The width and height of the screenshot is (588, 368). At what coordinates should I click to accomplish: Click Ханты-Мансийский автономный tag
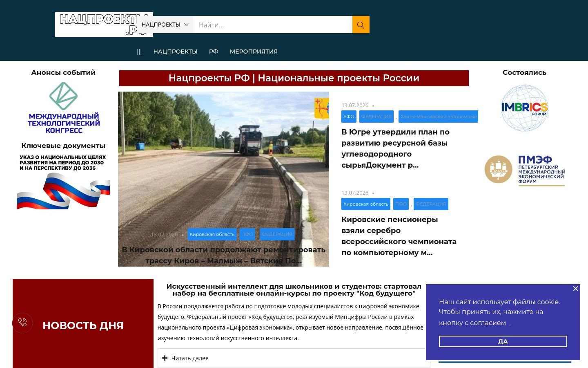pyautogui.click(x=438, y=117)
